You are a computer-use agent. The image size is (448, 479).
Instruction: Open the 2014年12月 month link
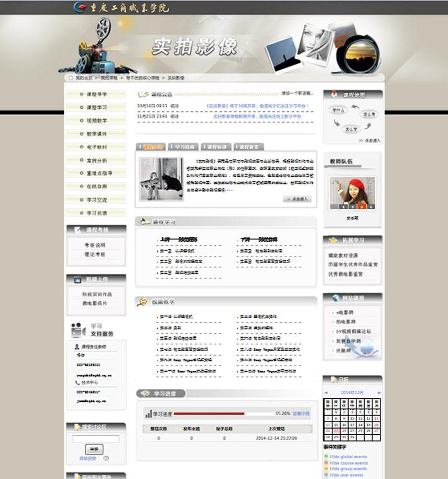[x=353, y=393]
